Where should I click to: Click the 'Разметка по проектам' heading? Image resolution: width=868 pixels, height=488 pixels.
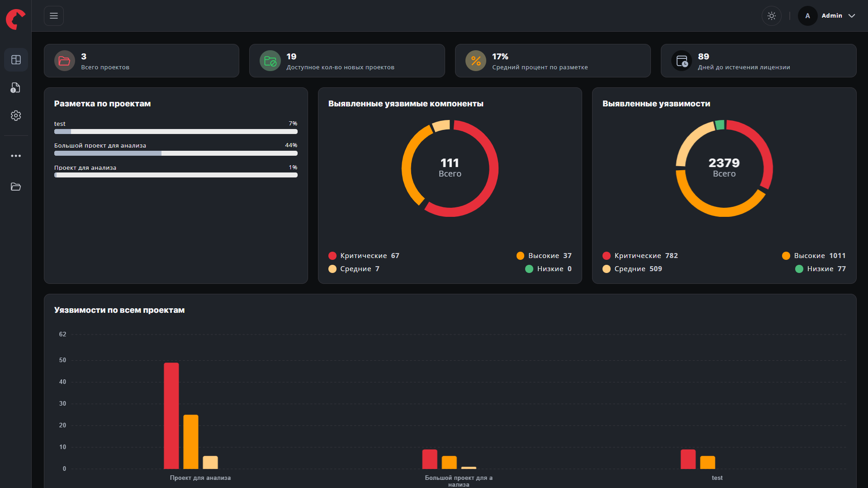click(x=103, y=104)
